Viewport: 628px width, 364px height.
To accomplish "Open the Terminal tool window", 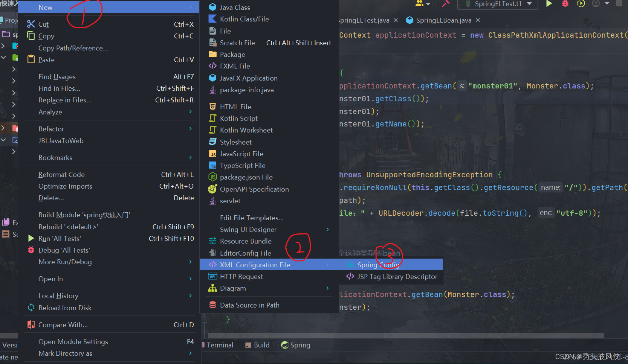I will click(x=220, y=345).
